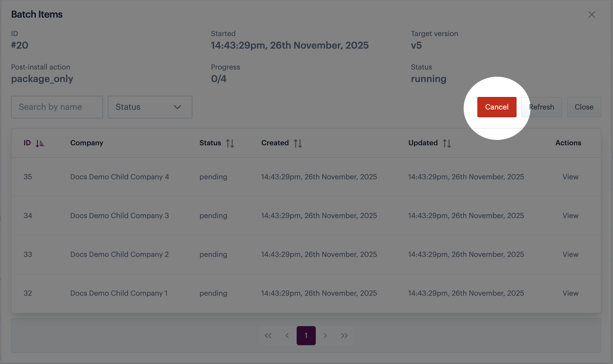View item for Docs Demo Child Company 2
The width and height of the screenshot is (613, 364).
point(570,255)
